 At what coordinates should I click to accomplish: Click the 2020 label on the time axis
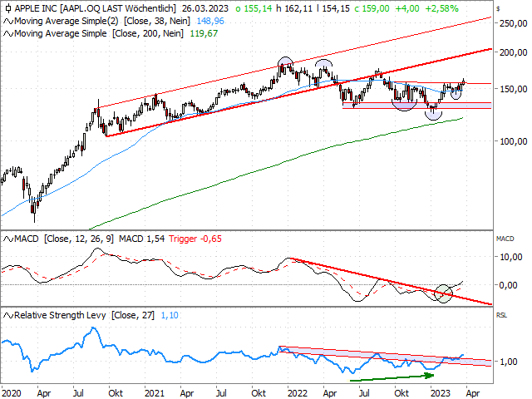tap(11, 393)
